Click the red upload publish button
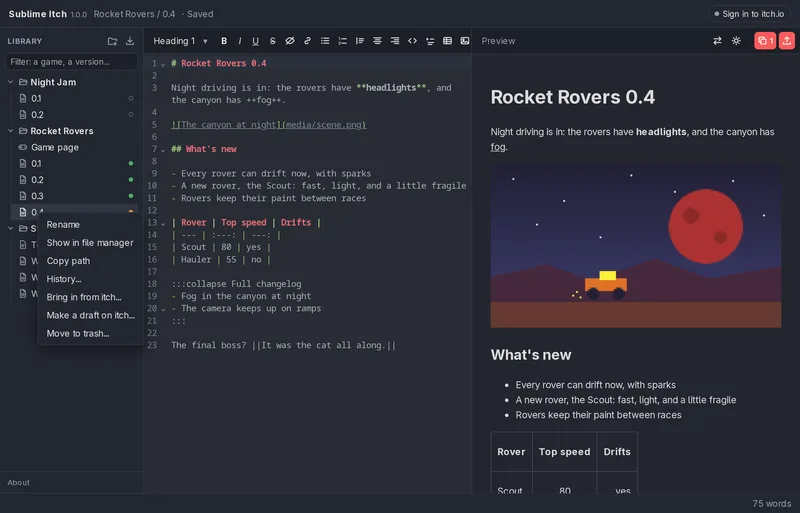Image resolution: width=800 pixels, height=513 pixels. (x=787, y=41)
